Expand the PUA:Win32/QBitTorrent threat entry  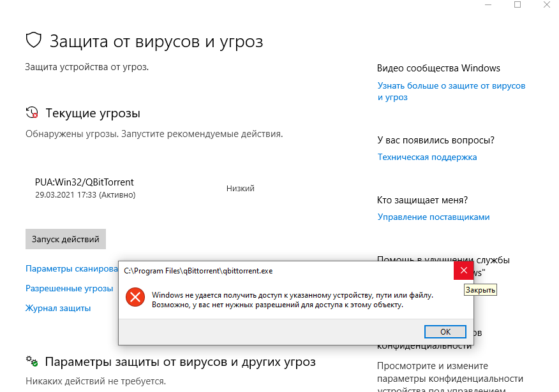84,182
